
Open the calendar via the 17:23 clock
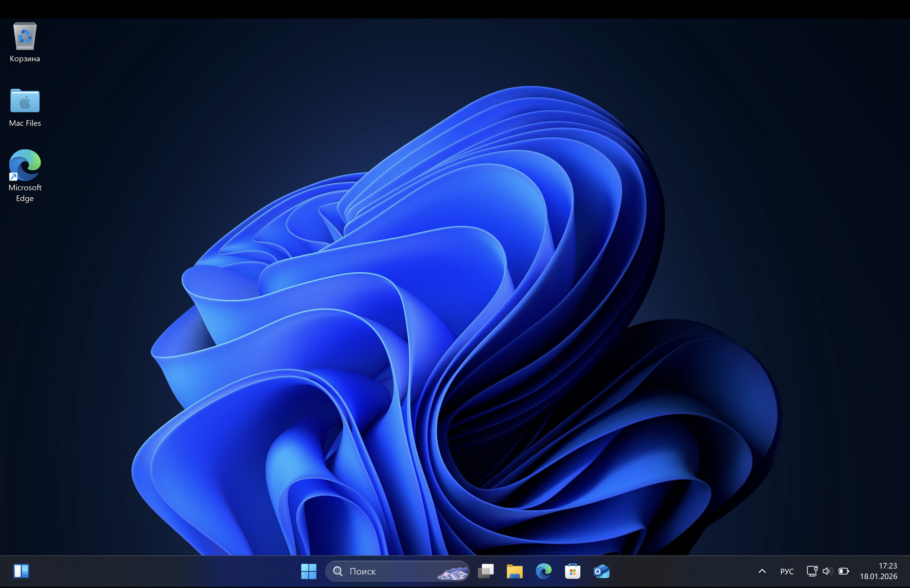tap(887, 566)
